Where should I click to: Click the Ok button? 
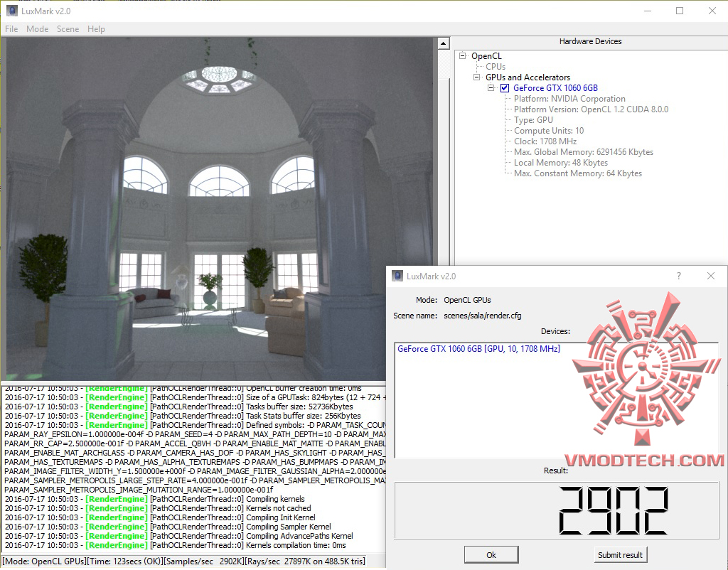tap(491, 554)
